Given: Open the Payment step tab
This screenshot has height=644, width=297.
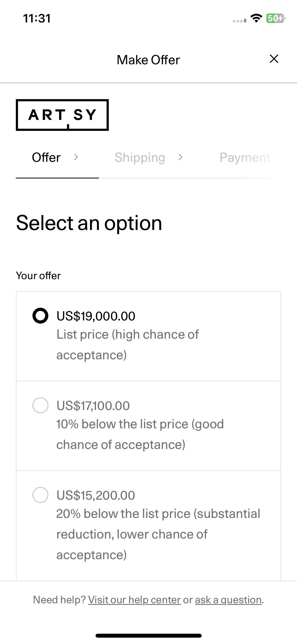Looking at the screenshot, I should click(x=245, y=158).
